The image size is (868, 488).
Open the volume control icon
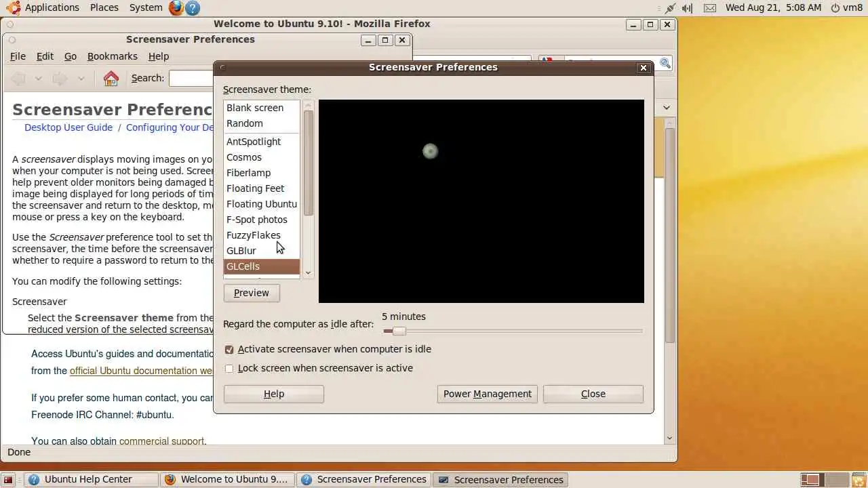click(x=688, y=8)
